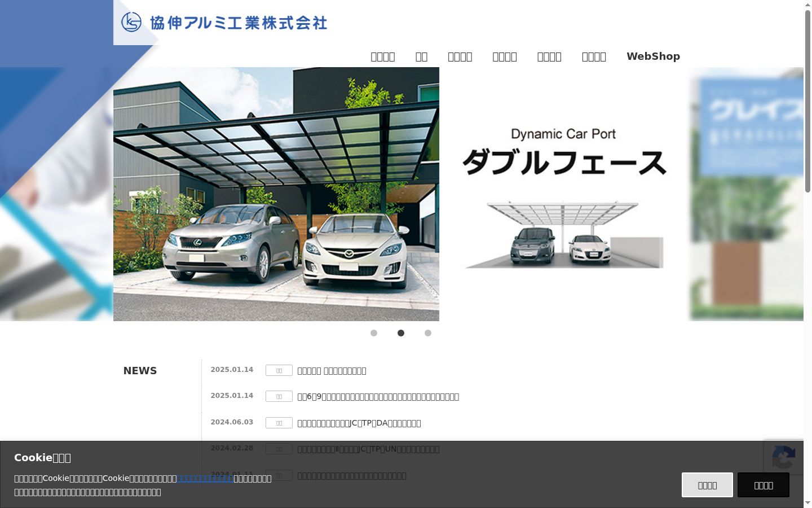Show the blurred next slide on the right

tap(747, 194)
